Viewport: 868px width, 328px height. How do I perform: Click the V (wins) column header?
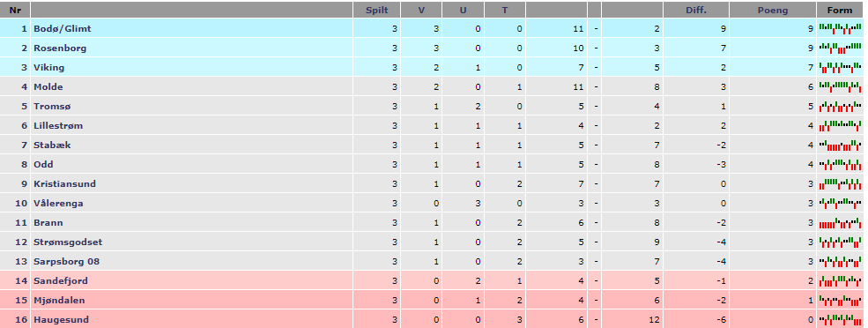(421, 10)
